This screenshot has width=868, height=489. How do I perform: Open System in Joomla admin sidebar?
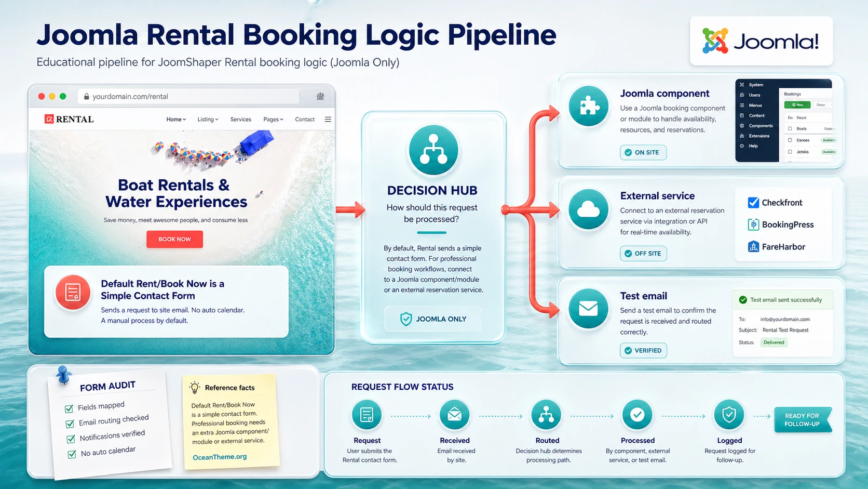756,85
